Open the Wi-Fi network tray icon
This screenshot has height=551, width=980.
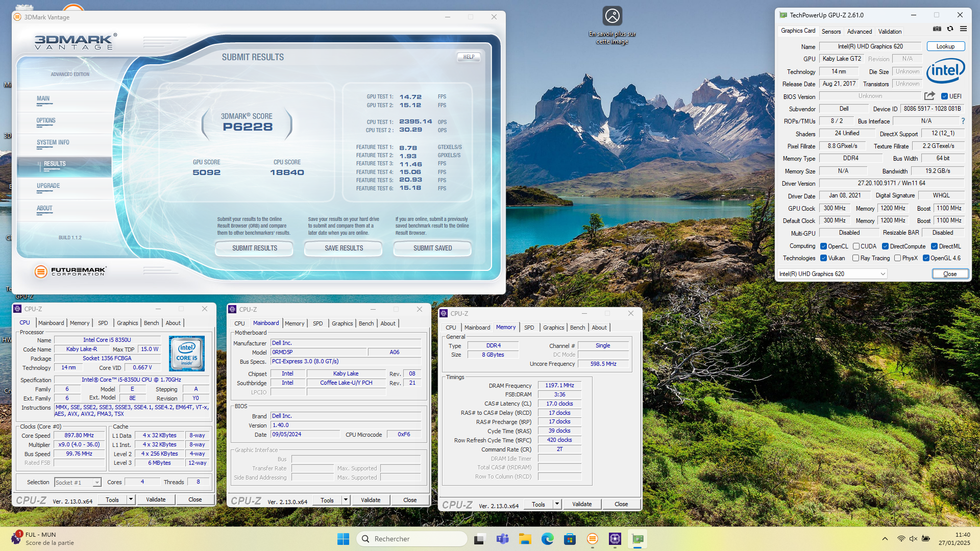pos(901,539)
